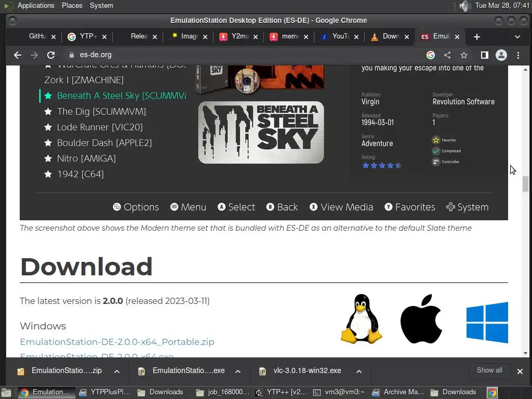Viewport: 532px width, 399px height.
Task: Switch to Archive Manager taskbar window
Action: pyautogui.click(x=398, y=393)
